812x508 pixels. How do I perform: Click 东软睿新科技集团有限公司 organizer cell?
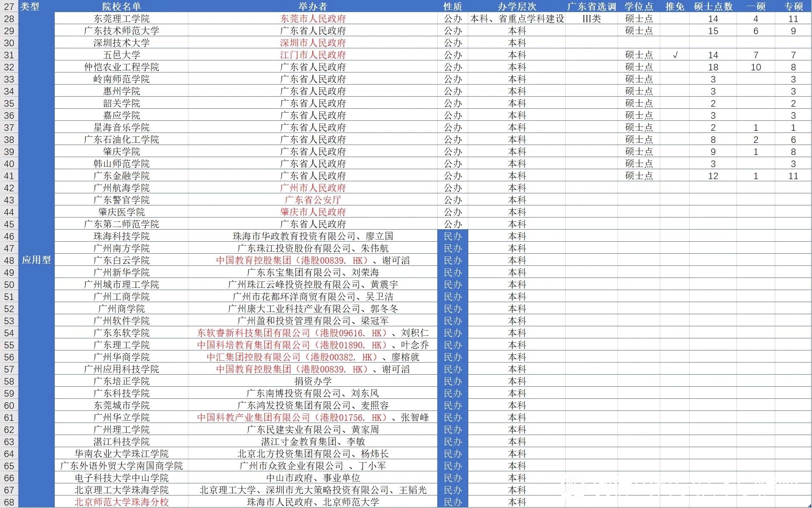[x=313, y=333]
